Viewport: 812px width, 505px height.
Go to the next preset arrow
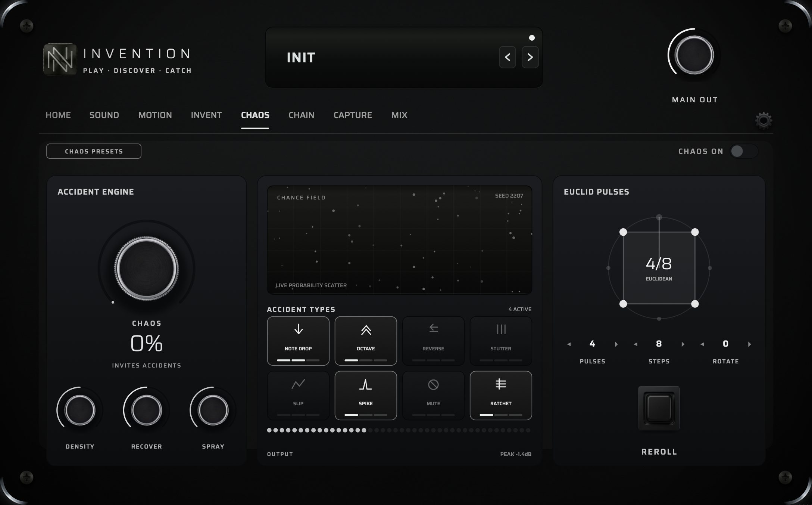pos(530,57)
